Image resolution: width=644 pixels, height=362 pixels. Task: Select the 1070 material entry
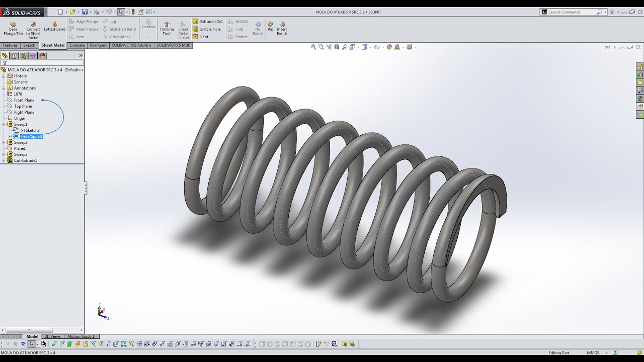[x=18, y=94]
